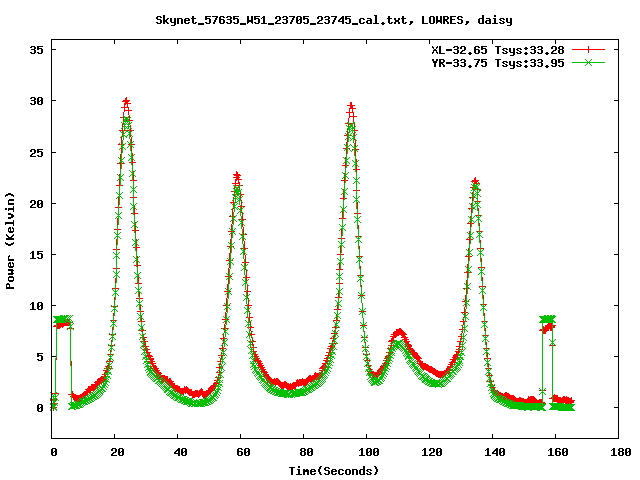
Task: Click the calibration pulse near 3 seconds
Action: (63, 322)
